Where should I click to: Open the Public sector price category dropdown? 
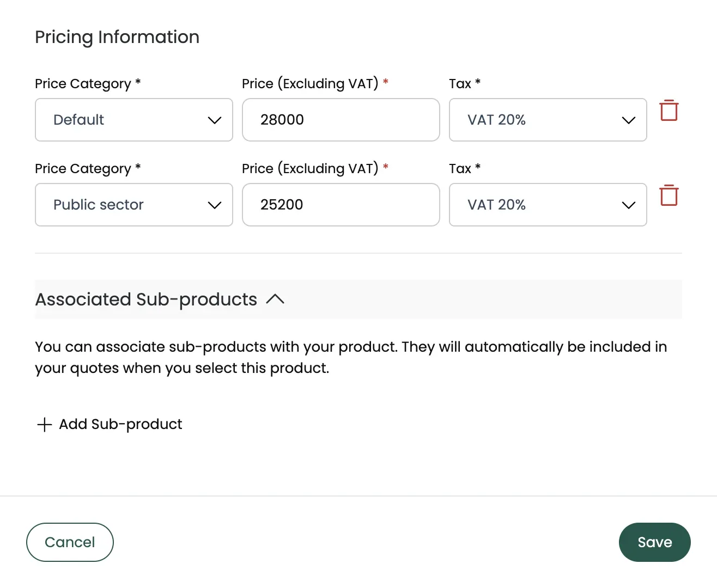[x=134, y=205]
